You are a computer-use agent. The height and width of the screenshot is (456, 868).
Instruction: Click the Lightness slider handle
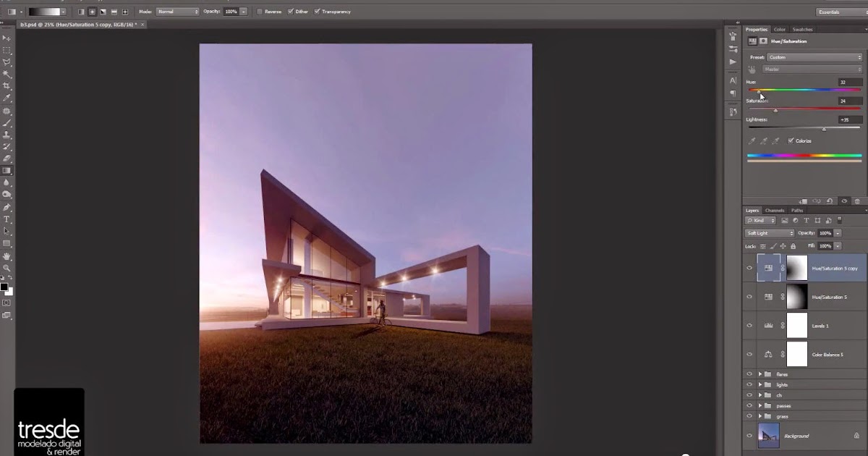824,129
